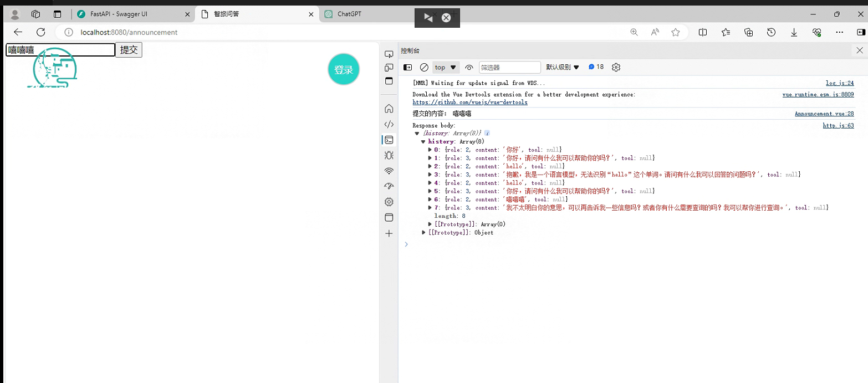Image resolution: width=868 pixels, height=383 pixels.
Task: Open the vue-devtools GitHub link
Action: click(x=469, y=103)
